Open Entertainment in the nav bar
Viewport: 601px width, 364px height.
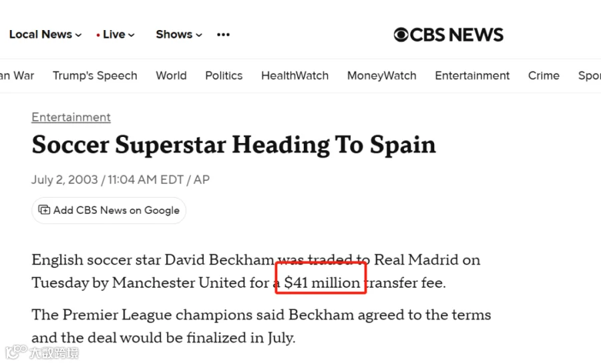point(472,75)
